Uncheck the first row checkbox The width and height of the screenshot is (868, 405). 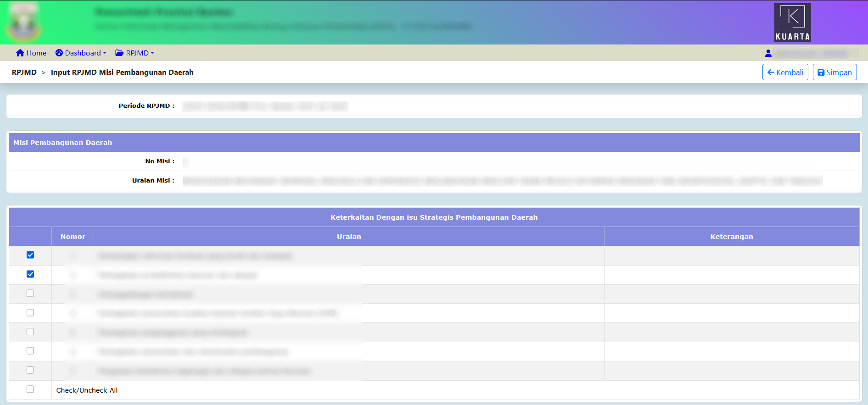coord(30,255)
